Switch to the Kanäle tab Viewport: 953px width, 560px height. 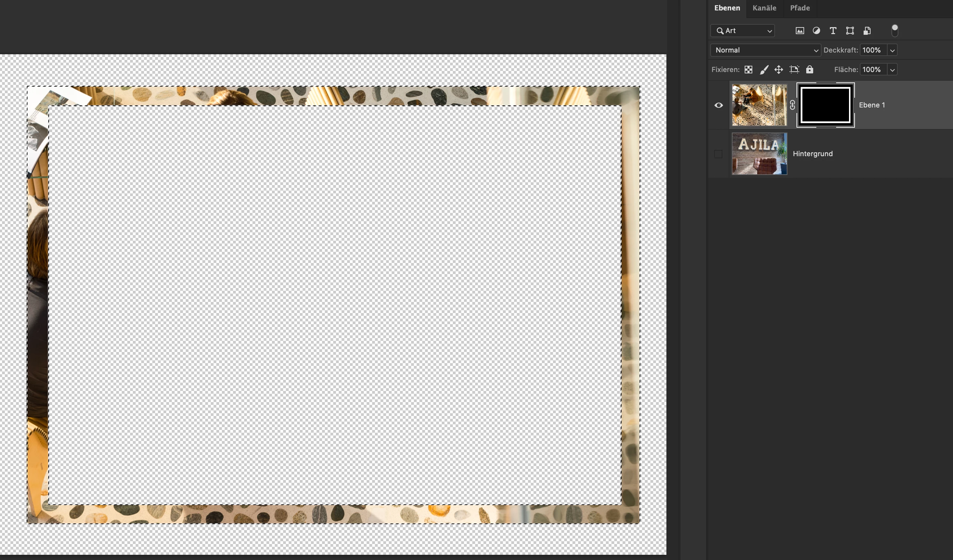point(764,8)
